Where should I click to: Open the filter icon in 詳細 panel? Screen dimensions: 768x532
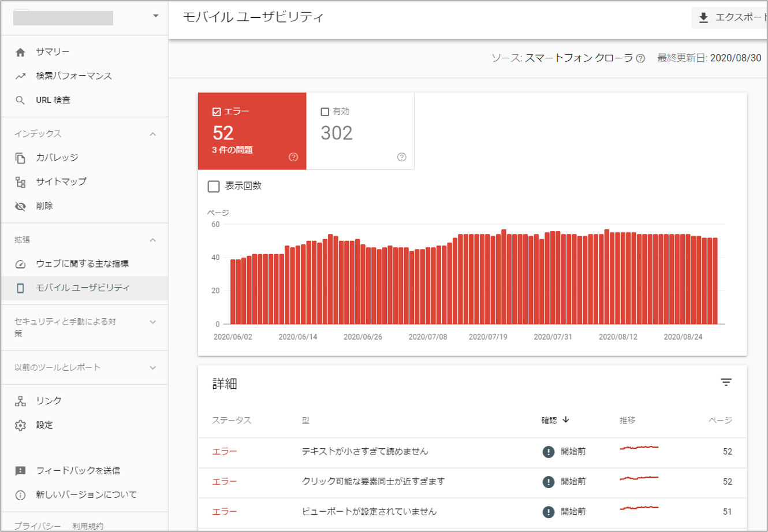tap(726, 382)
